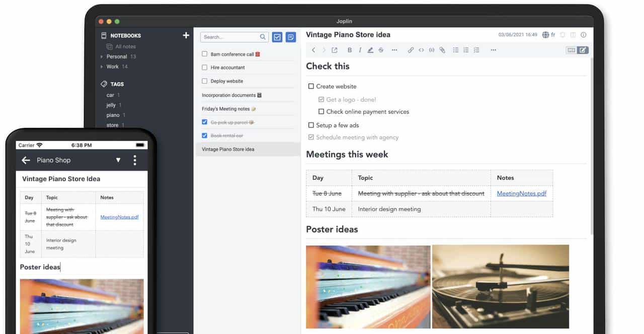Select the Vintage Piano Store idea note in list
The height and width of the screenshot is (334, 644).
click(248, 150)
